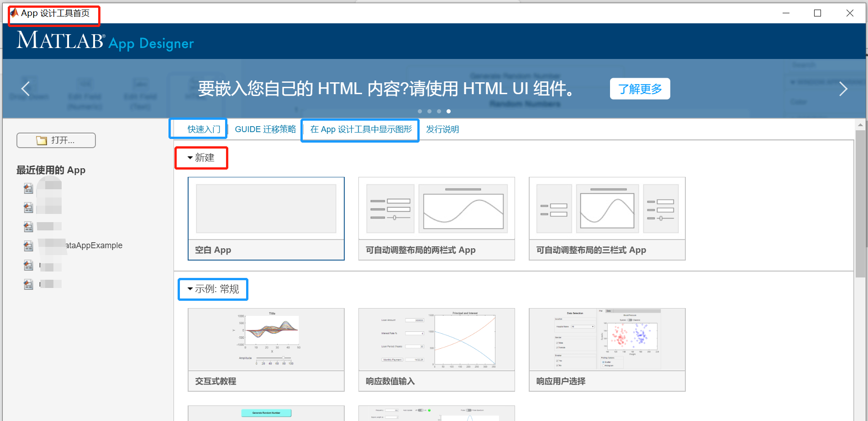The image size is (868, 421).
Task: Close the App 设计工具首页 window
Action: (850, 13)
